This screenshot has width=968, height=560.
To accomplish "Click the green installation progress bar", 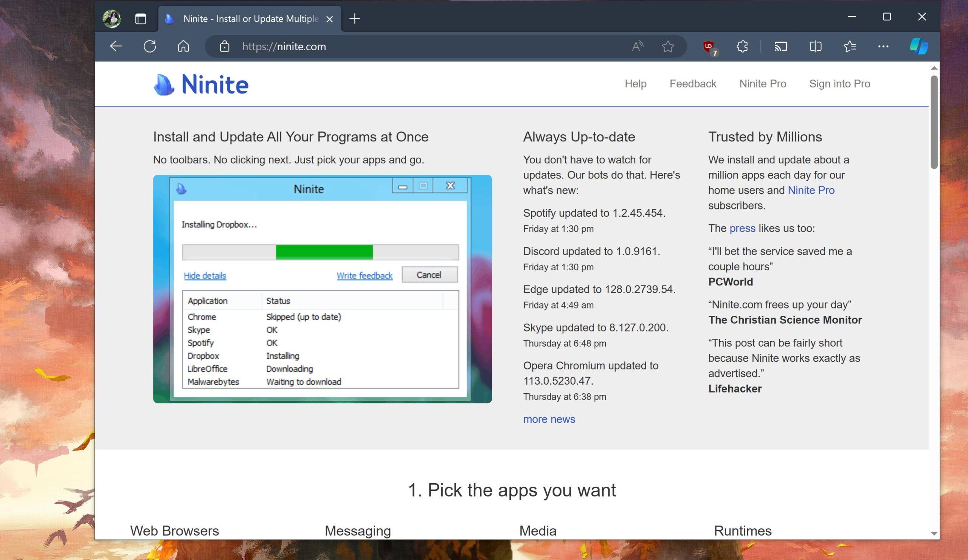I will click(x=324, y=253).
